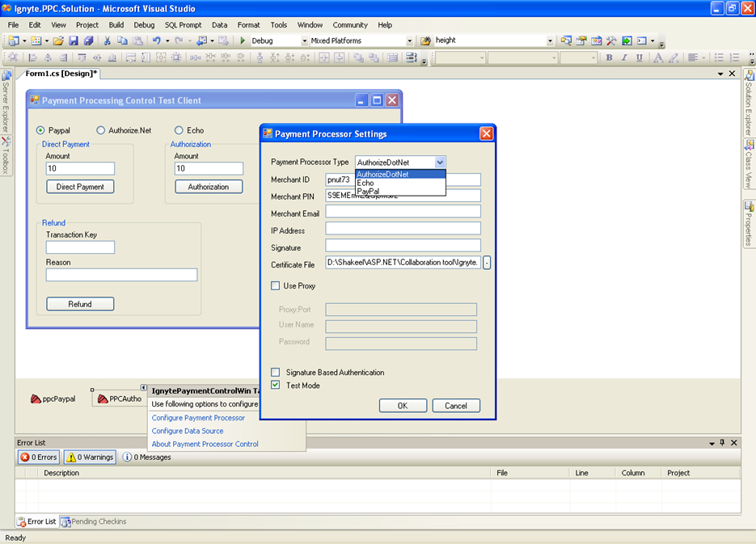Image resolution: width=756 pixels, height=544 pixels.
Task: Click the Merchant Email input field
Action: click(403, 212)
